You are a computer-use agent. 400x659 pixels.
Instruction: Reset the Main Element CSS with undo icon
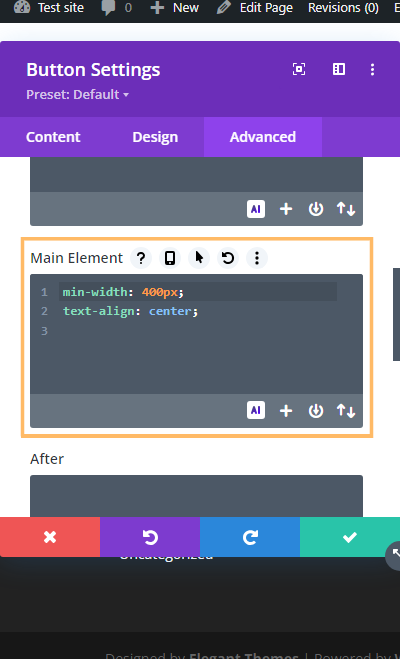(228, 258)
